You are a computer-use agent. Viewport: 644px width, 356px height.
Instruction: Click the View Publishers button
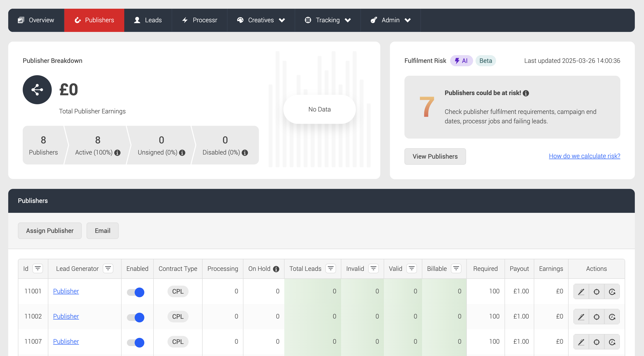coord(435,156)
